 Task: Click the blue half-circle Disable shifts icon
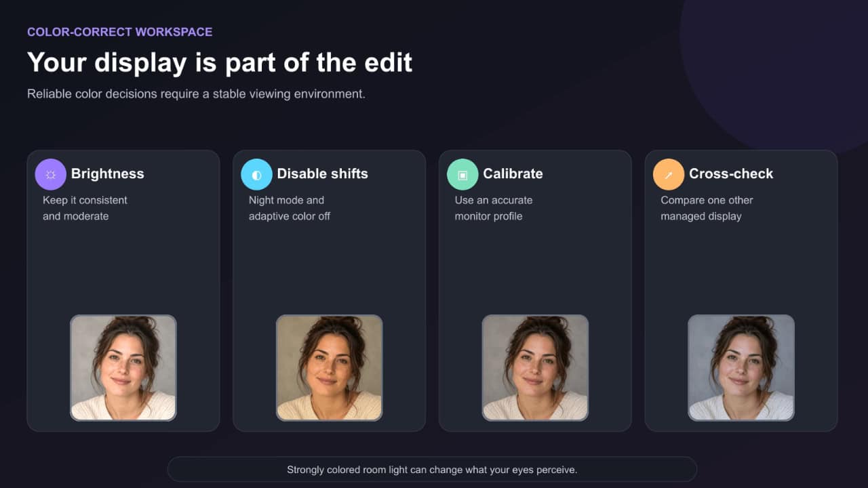(x=256, y=174)
